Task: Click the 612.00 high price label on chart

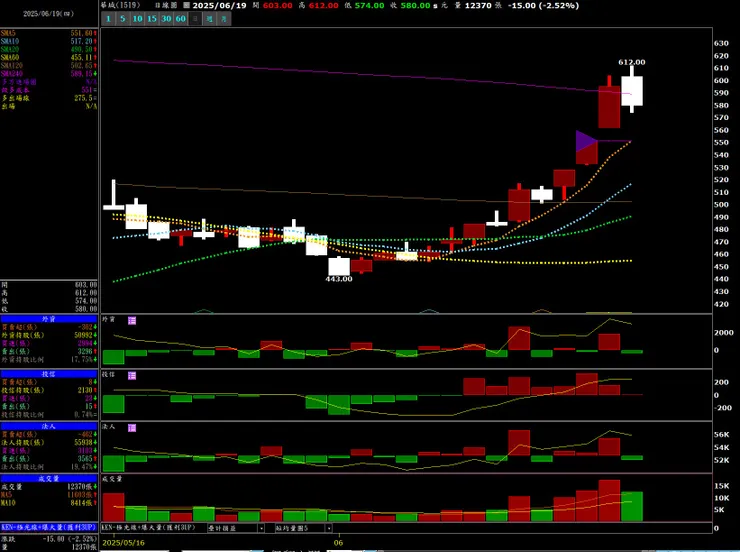Action: coord(631,62)
